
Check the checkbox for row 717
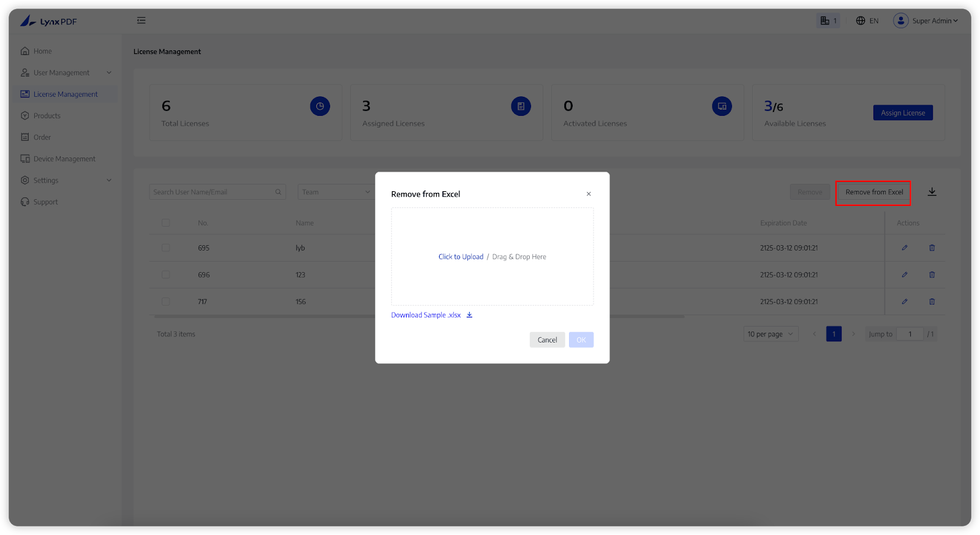click(166, 302)
